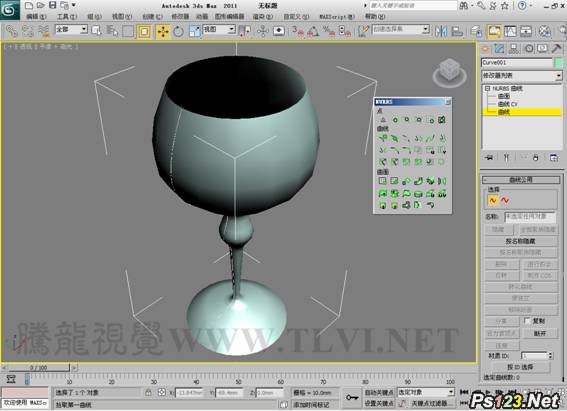Click the Create Fillet Surface icon in NURBS toolbox
This screenshot has width=567, height=411.
pos(430,205)
